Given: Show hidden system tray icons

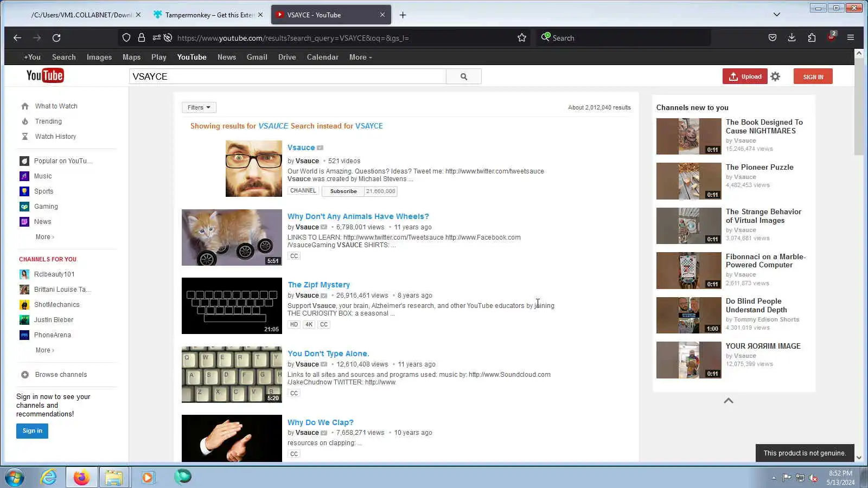Looking at the screenshot, I should coord(774,478).
